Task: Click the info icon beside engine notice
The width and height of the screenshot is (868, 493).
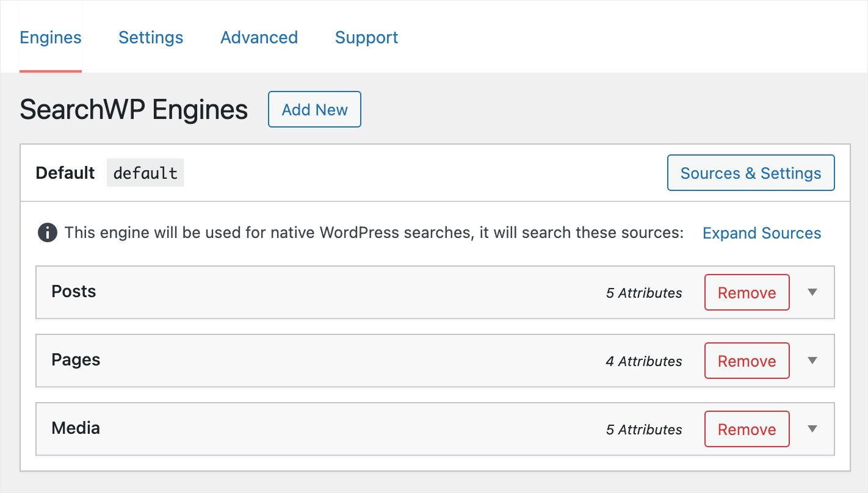Action: point(48,233)
